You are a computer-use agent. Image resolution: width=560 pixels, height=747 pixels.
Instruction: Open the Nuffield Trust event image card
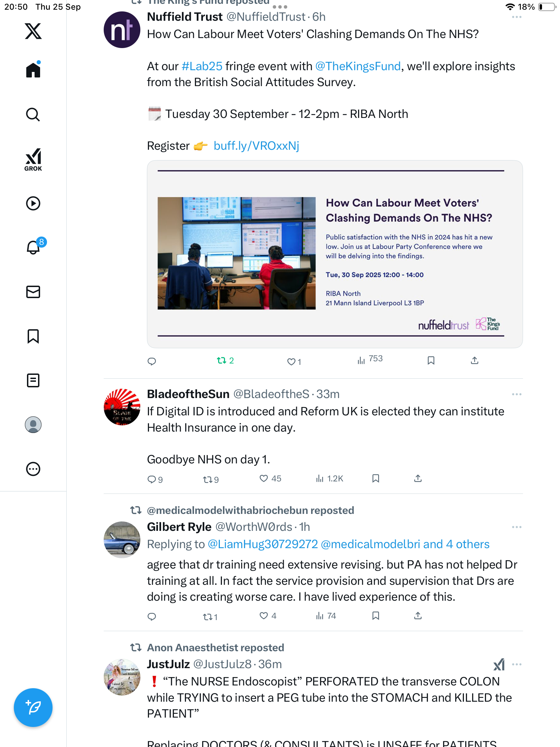point(335,254)
